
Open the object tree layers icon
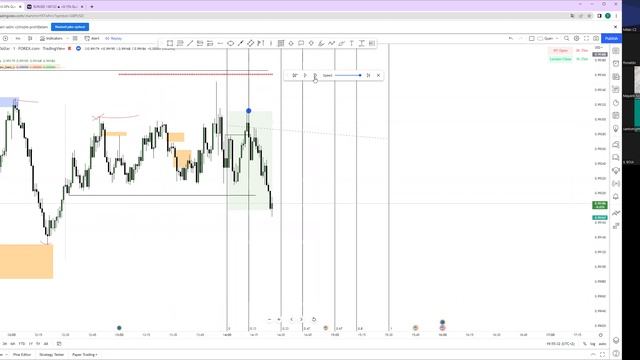tap(616, 340)
